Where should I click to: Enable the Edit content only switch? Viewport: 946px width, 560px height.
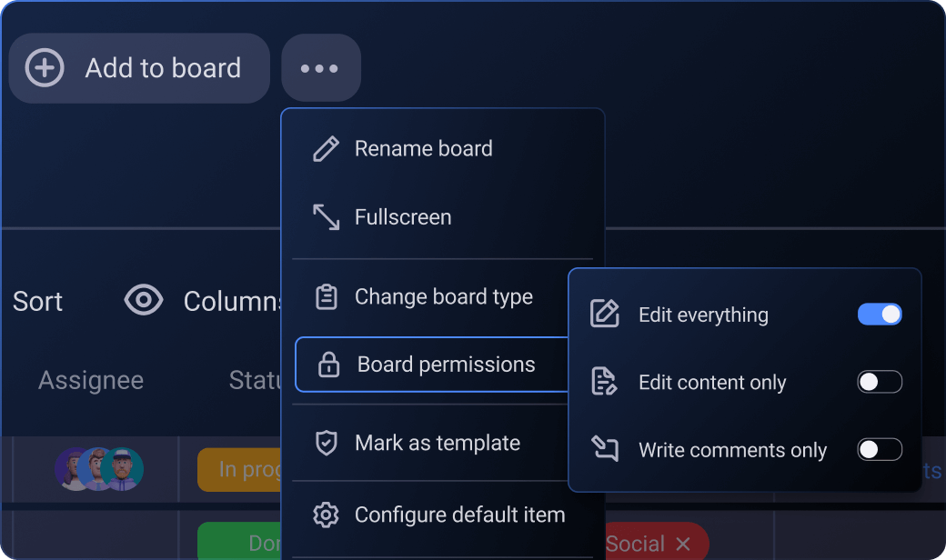[x=880, y=382]
